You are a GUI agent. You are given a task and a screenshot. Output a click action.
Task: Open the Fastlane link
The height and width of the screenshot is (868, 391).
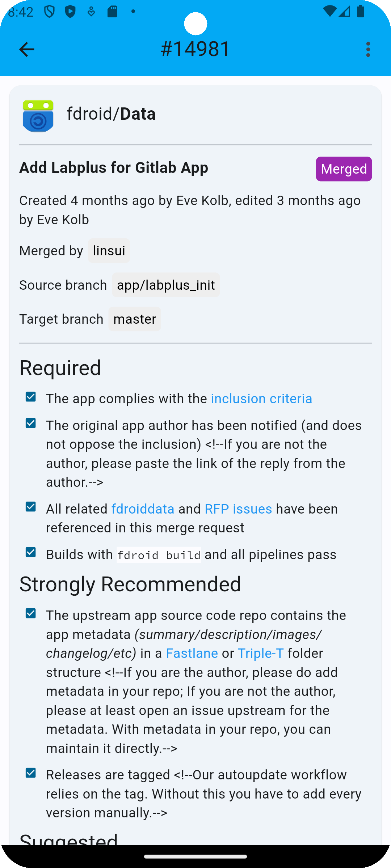point(192,653)
